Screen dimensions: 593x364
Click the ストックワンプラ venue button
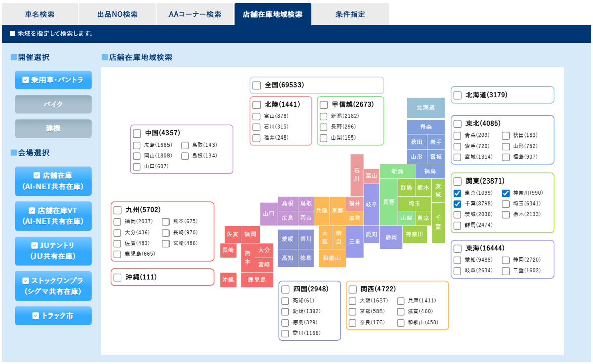click(x=53, y=286)
